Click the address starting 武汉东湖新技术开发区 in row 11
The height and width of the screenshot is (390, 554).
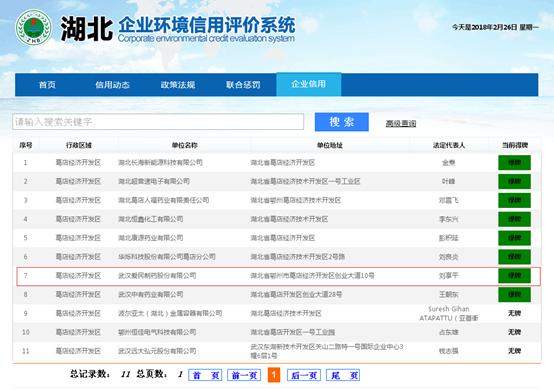coord(327,351)
